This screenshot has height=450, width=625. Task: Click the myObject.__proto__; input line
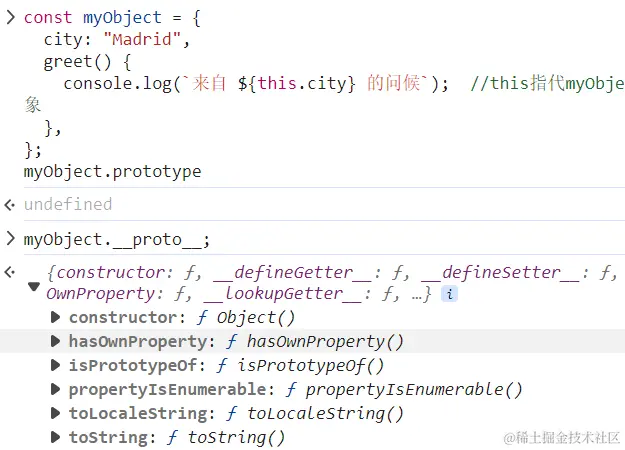(x=116, y=240)
